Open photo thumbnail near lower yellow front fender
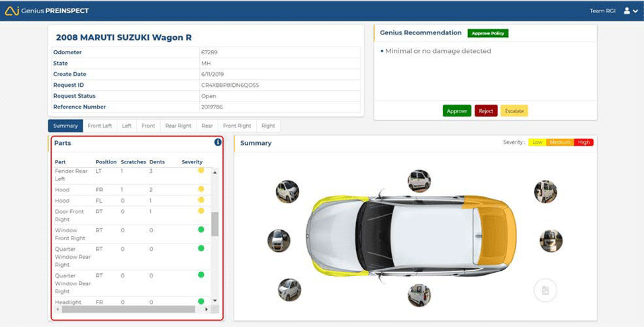 289,290
